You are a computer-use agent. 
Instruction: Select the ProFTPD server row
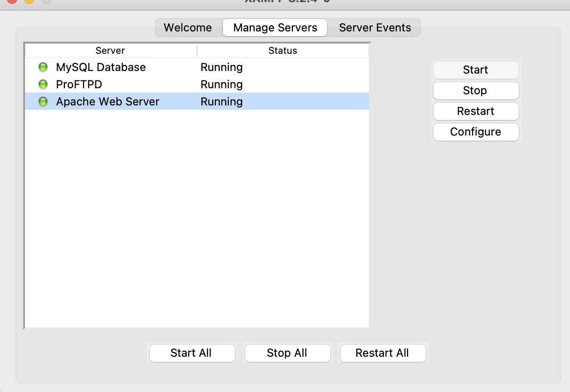197,84
